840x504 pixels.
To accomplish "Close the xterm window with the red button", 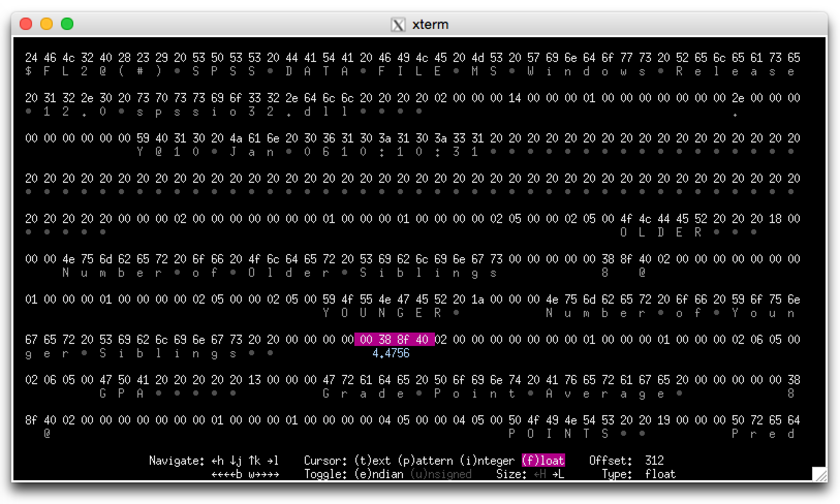I will click(26, 24).
